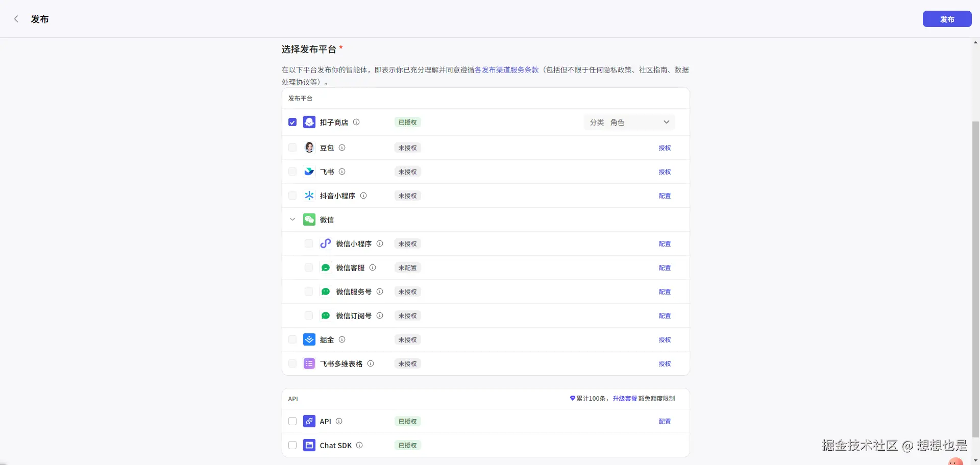Click the 飞书多维表格 icon
This screenshot has height=465, width=980.
tap(309, 363)
